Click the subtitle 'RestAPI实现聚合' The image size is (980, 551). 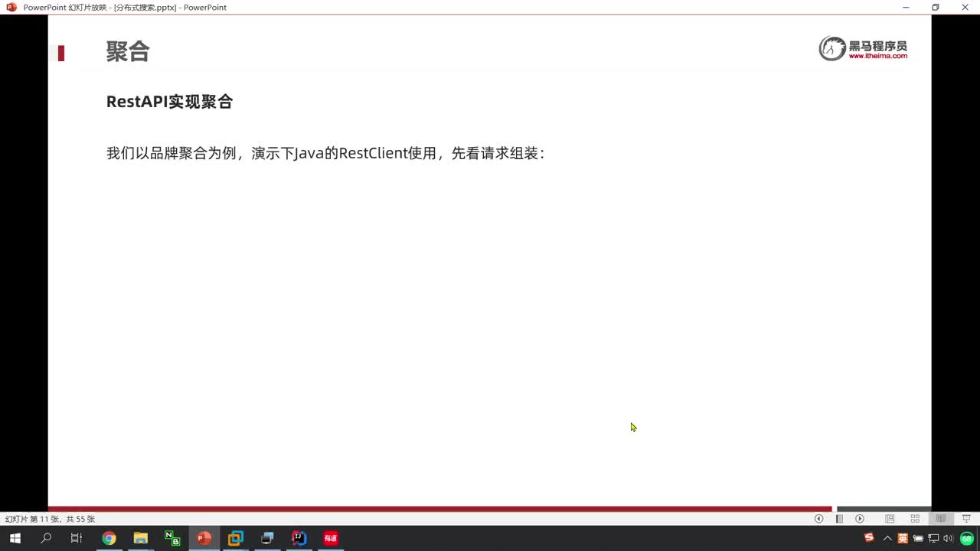[169, 101]
